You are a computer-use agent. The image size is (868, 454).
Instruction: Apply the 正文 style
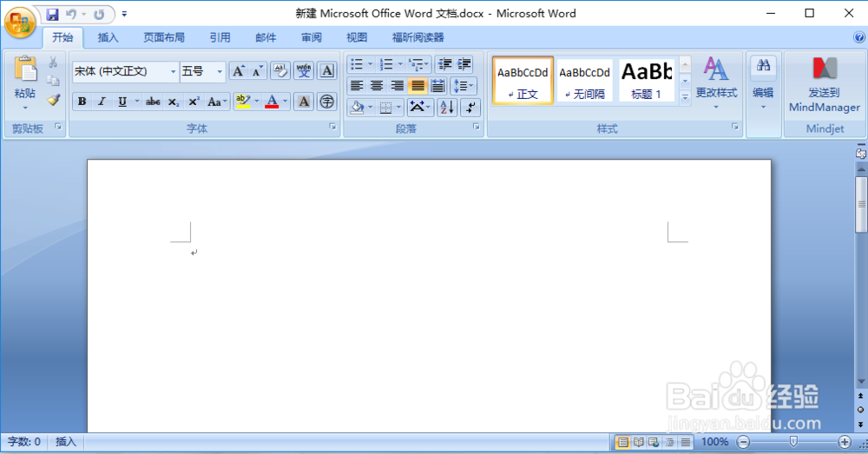click(x=523, y=81)
